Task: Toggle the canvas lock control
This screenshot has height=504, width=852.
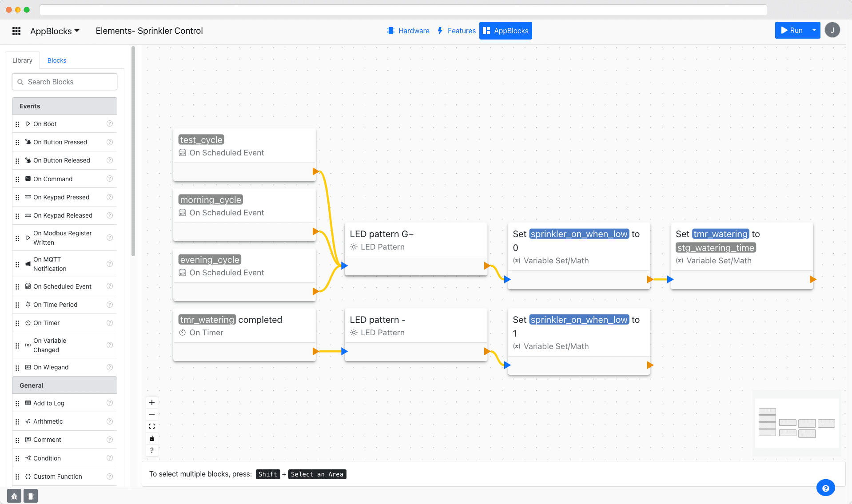Action: click(x=151, y=438)
